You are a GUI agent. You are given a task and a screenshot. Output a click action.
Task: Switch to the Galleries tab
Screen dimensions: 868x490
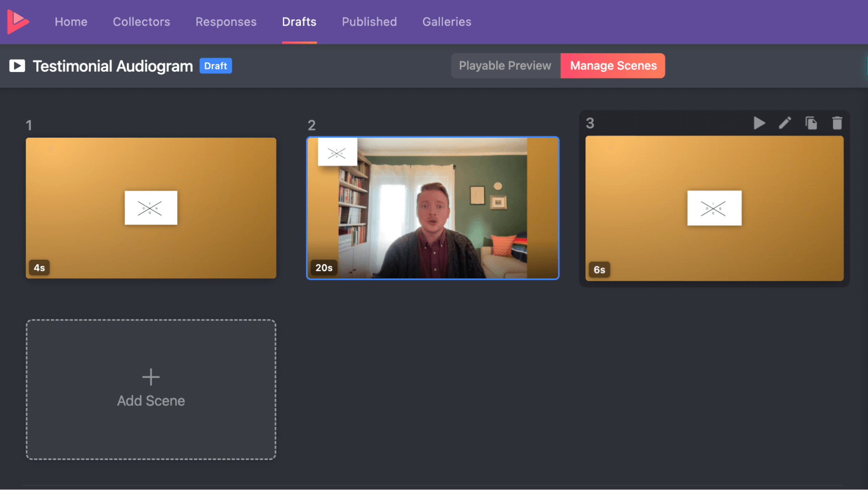[446, 21]
